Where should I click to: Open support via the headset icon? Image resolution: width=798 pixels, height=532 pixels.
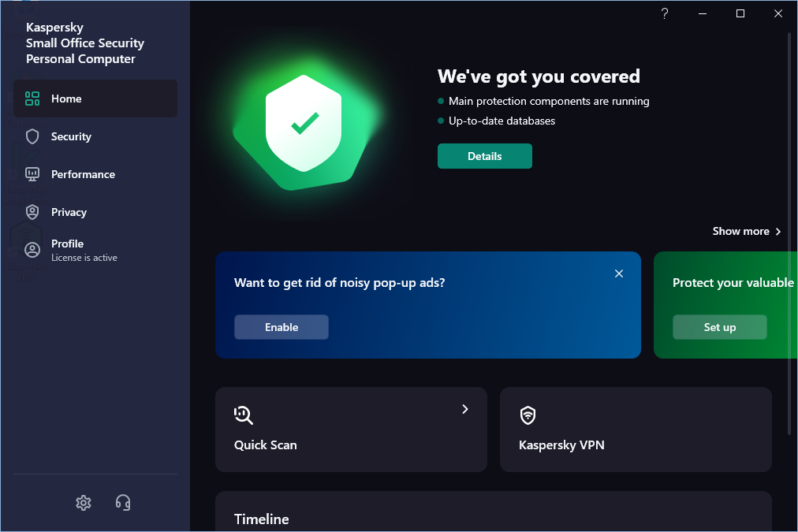(123, 502)
